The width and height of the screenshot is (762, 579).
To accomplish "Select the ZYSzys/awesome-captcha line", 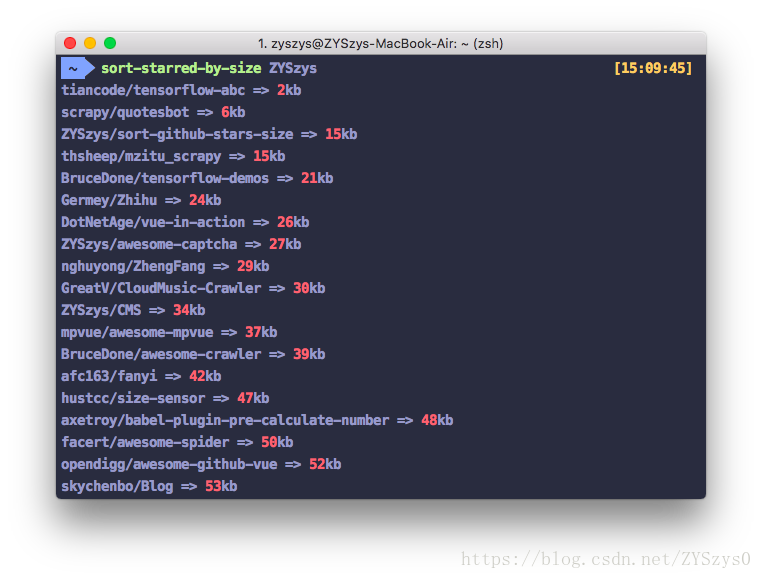I will pos(181,244).
